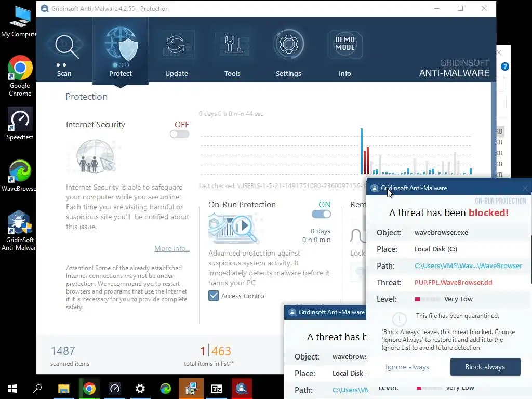Open GridinSoft Anti-Malware desktop shortcut

coord(19,231)
